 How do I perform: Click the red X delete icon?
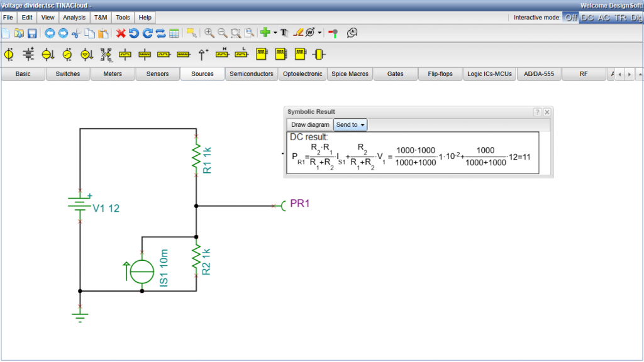pos(121,33)
